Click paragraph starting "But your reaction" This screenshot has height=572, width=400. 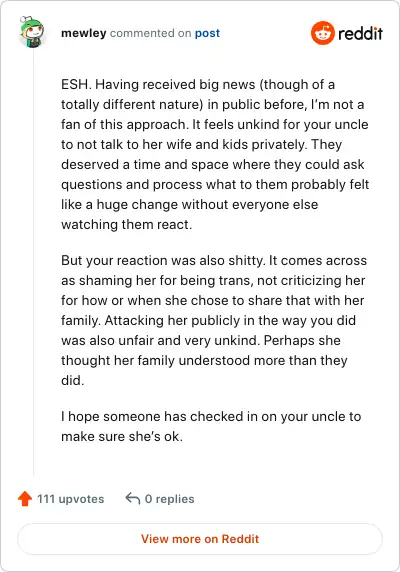coord(214,320)
